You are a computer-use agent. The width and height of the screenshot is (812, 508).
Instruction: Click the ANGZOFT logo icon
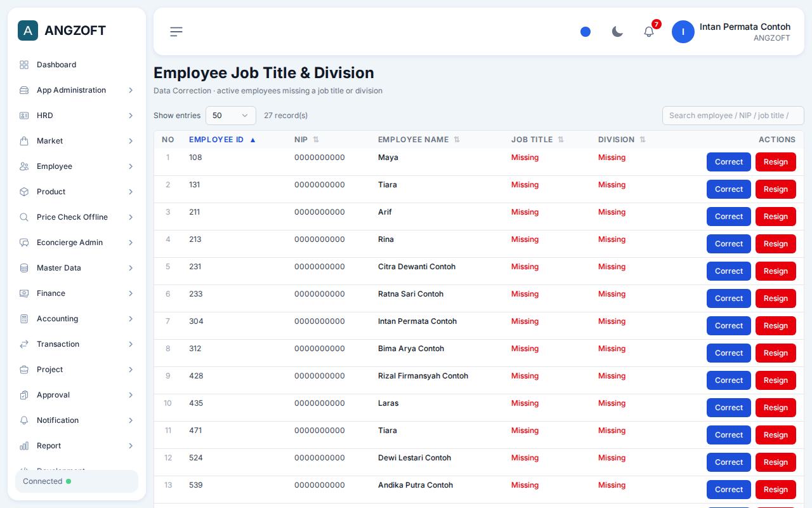[28, 30]
